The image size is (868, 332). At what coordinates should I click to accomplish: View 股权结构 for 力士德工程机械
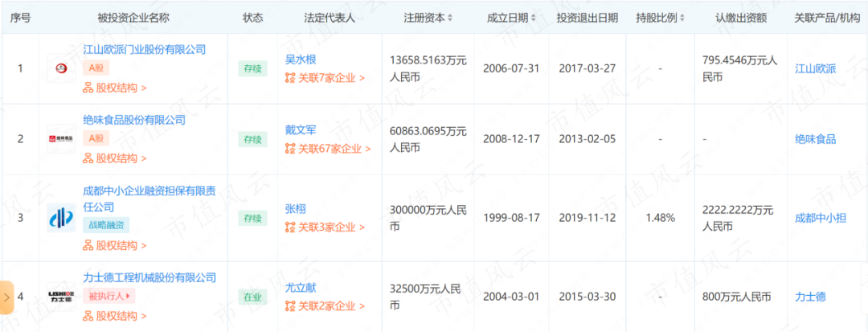pyautogui.click(x=115, y=316)
